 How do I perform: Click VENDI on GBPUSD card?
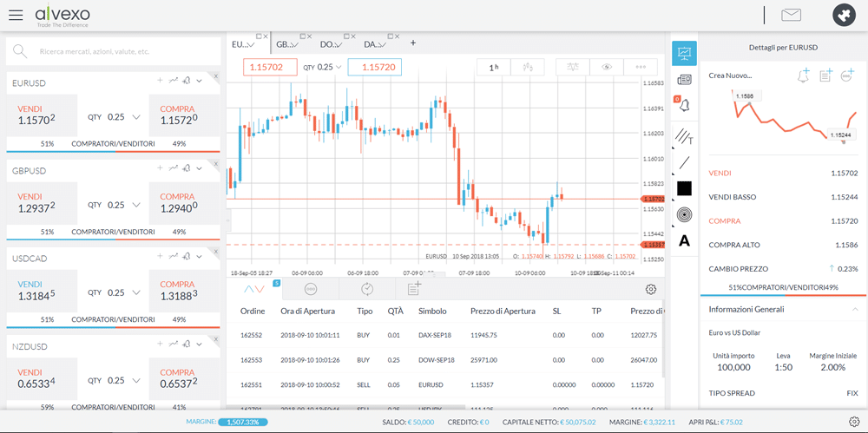42,203
